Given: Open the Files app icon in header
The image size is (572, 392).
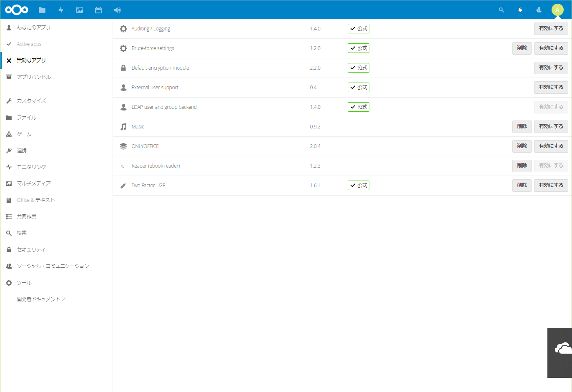Looking at the screenshot, I should [42, 10].
